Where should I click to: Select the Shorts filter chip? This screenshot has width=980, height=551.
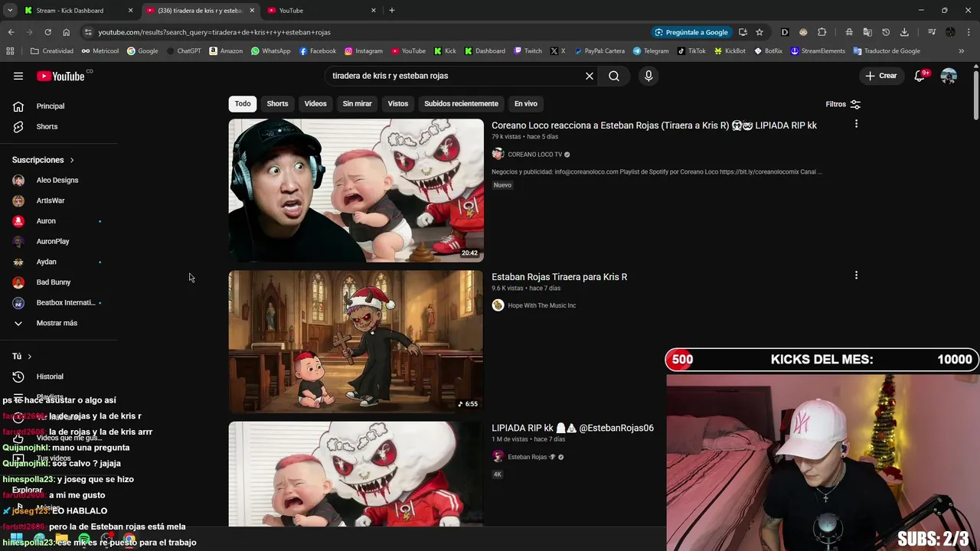click(277, 103)
